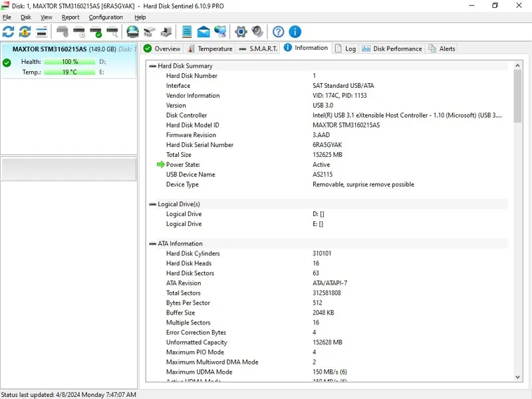Collapse the ATA Information section
The width and height of the screenshot is (532, 399).
pos(153,243)
